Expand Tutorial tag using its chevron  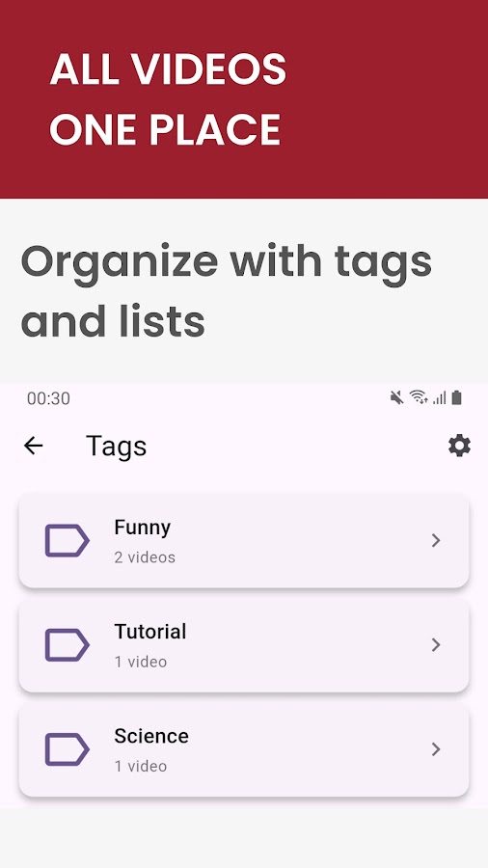click(x=436, y=645)
